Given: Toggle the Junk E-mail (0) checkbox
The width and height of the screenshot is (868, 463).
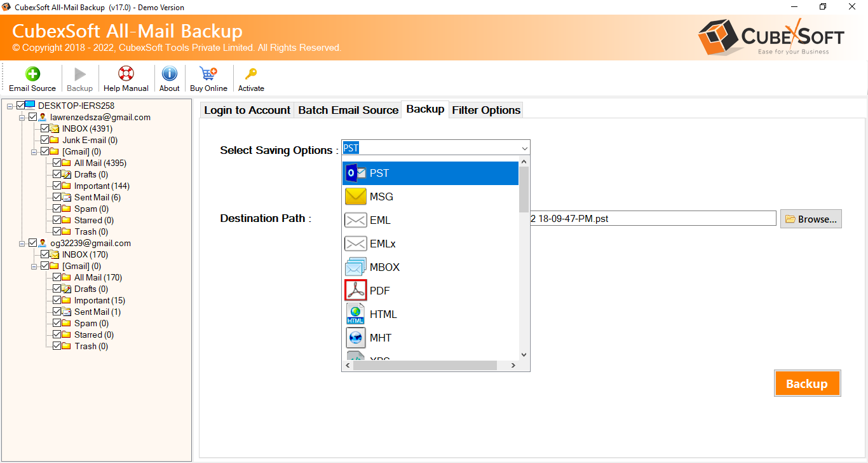Looking at the screenshot, I should pyautogui.click(x=44, y=140).
